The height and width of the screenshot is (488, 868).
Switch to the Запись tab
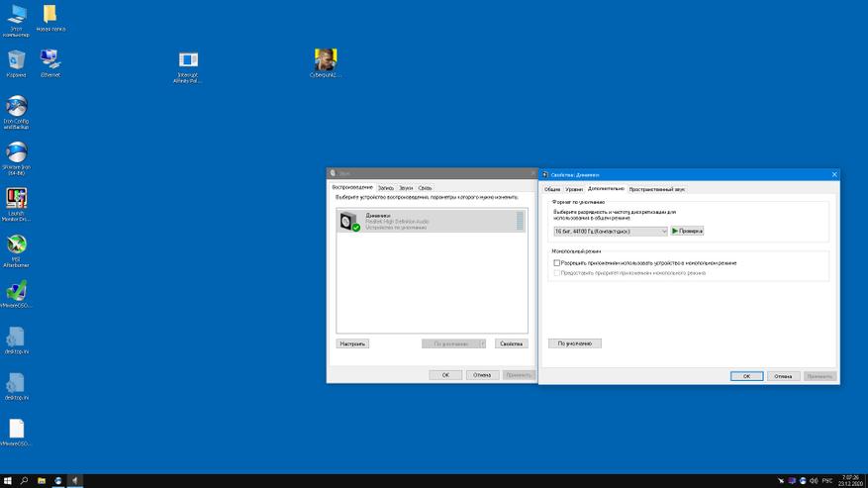point(386,187)
